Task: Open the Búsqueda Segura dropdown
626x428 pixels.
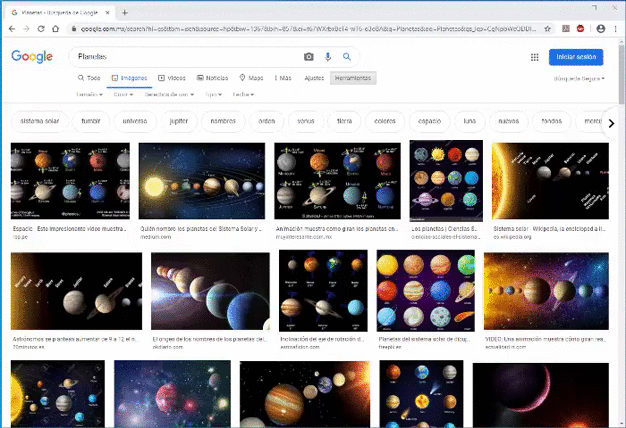Action: (x=579, y=79)
